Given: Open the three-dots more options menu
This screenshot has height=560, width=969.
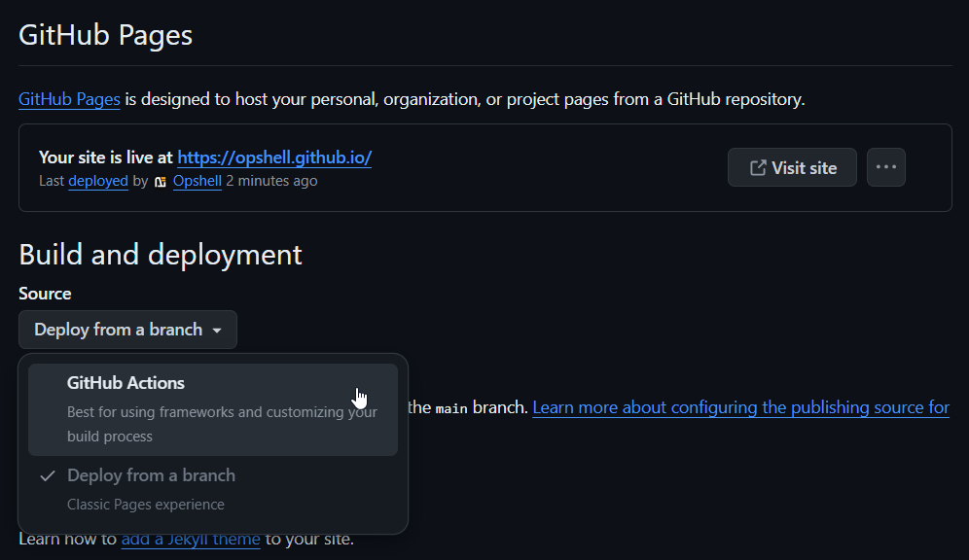Looking at the screenshot, I should (886, 167).
